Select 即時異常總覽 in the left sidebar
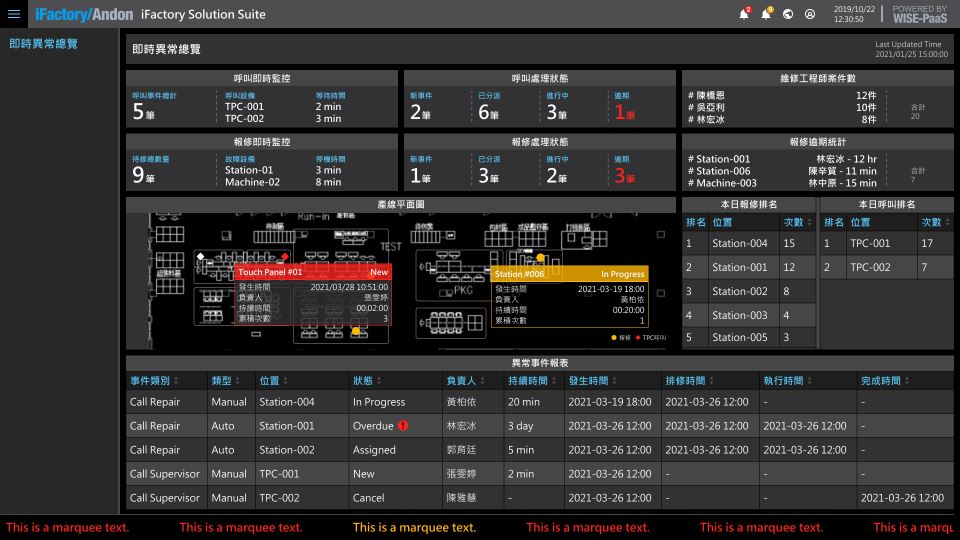960x540 pixels. point(43,44)
